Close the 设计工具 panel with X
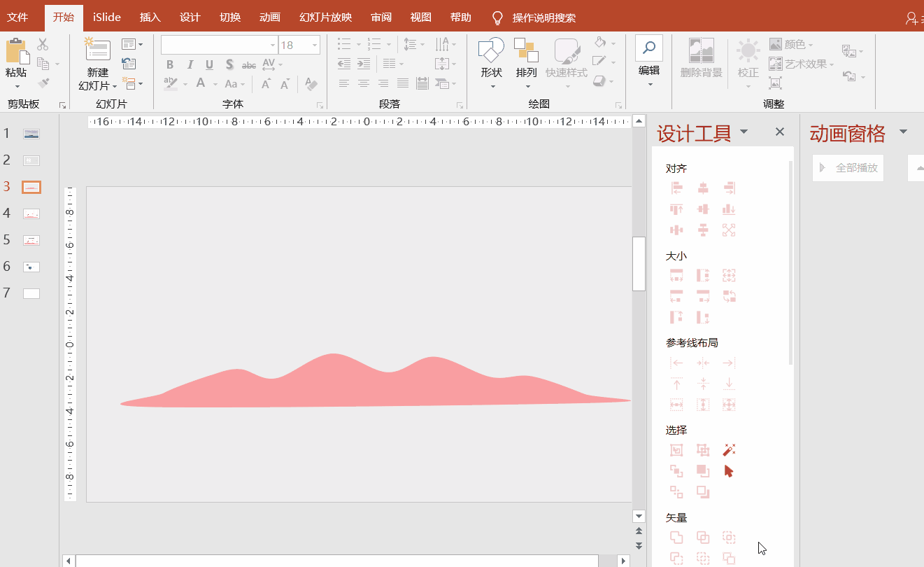Viewport: 924px width, 567px height. tap(780, 132)
